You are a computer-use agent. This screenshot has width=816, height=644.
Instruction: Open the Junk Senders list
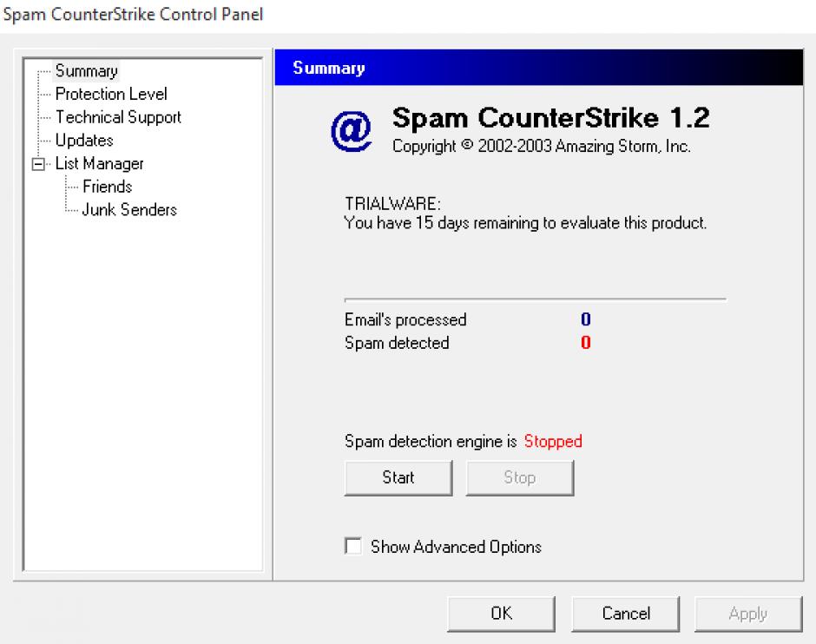[x=129, y=209]
